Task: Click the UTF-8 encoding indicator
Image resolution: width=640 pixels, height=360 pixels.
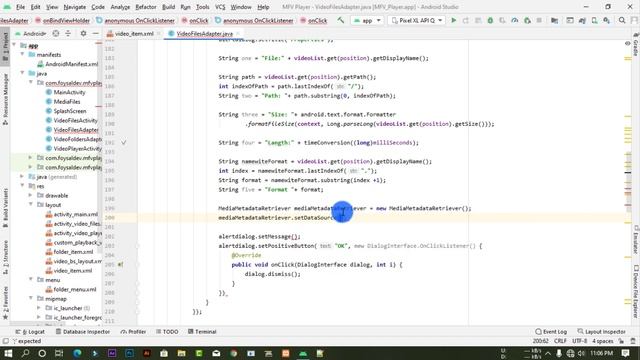Action: (580, 341)
